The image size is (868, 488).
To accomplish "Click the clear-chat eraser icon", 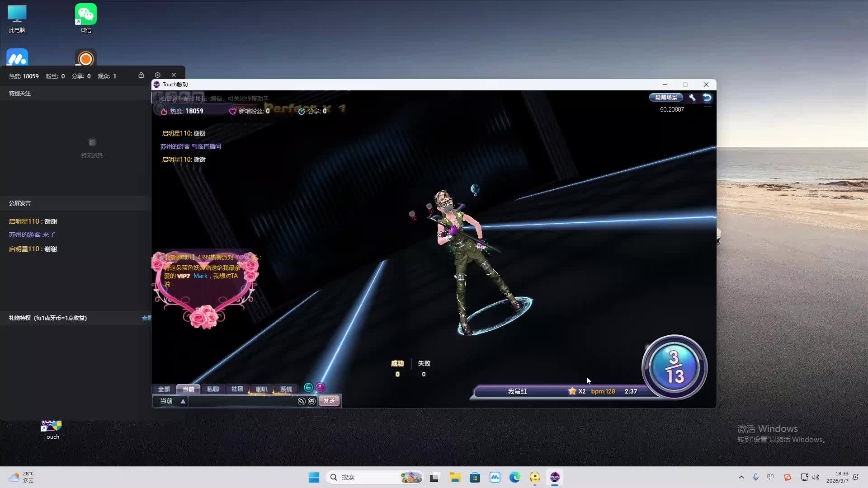I will [302, 401].
